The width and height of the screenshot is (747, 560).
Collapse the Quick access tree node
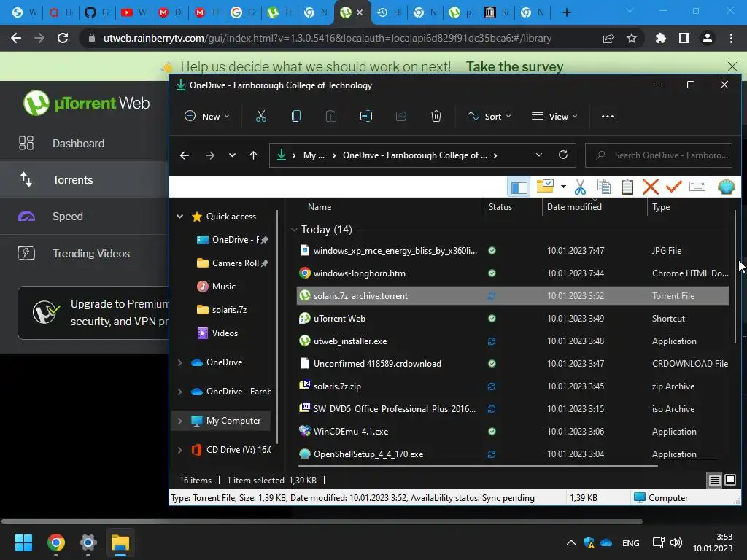pos(179,216)
